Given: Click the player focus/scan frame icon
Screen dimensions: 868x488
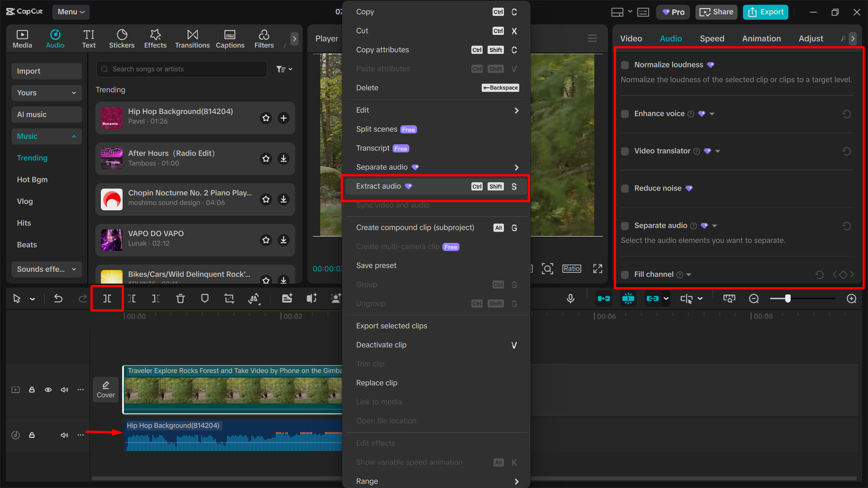Looking at the screenshot, I should pyautogui.click(x=547, y=269).
